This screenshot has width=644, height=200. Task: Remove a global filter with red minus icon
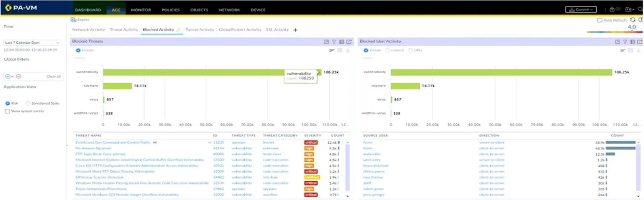18,76
